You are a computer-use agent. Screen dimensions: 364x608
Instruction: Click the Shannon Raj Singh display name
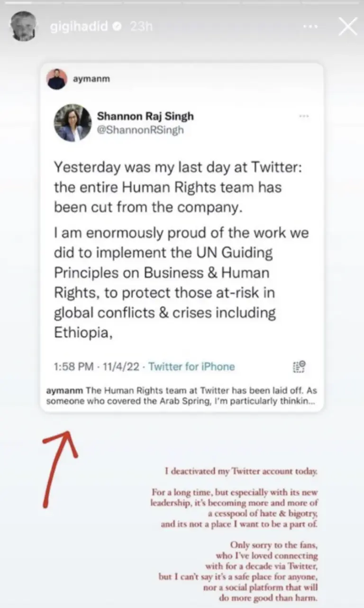[145, 116]
